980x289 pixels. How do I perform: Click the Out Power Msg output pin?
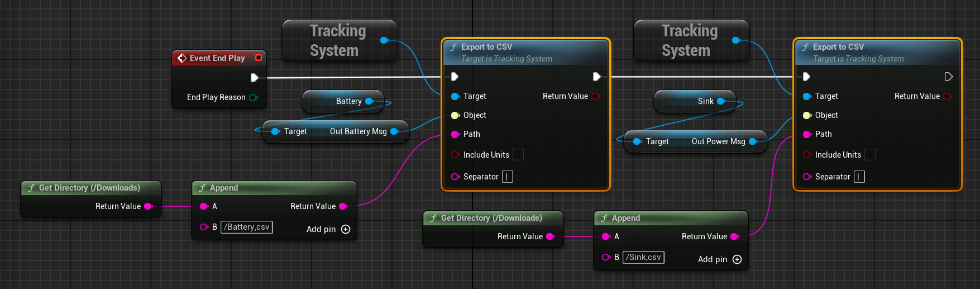coord(753,141)
